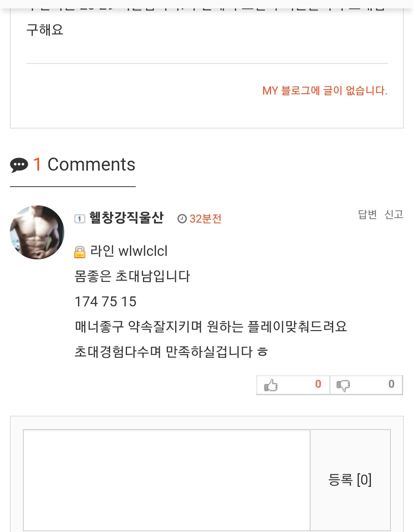Click the speech bubble comments icon
This screenshot has width=413, height=532.
(x=19, y=165)
